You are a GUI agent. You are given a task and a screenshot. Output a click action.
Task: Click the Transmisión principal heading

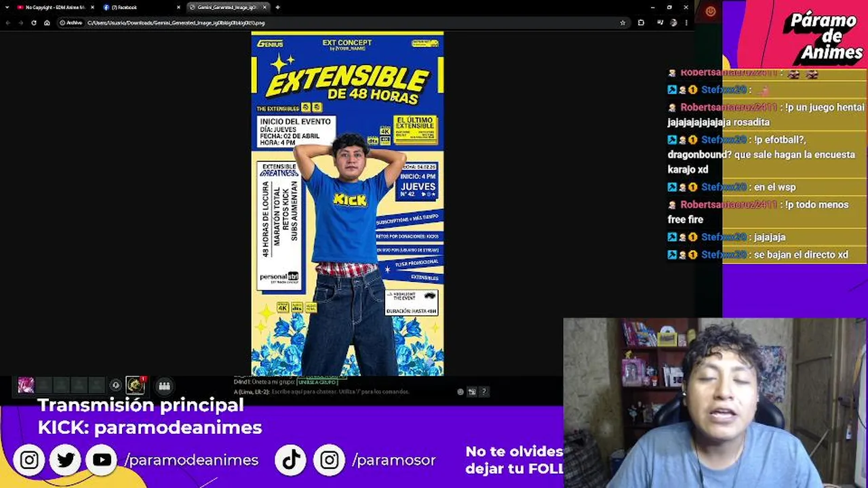(x=140, y=405)
